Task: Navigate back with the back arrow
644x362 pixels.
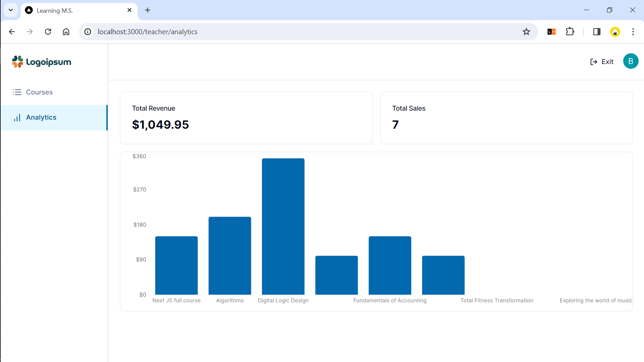Action: pos(12,32)
